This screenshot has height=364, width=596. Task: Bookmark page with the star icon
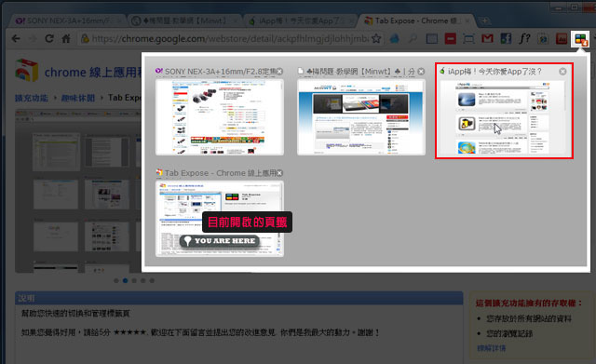[376, 38]
